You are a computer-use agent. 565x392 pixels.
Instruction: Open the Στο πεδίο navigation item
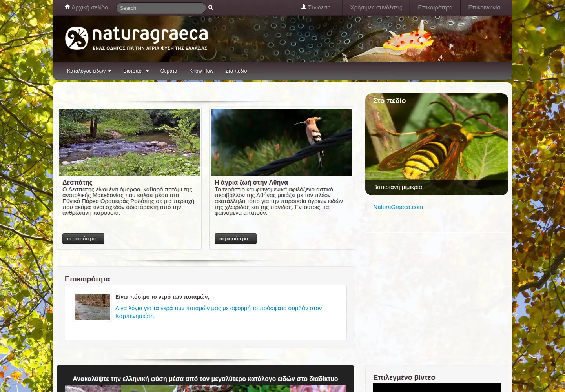pyautogui.click(x=236, y=71)
